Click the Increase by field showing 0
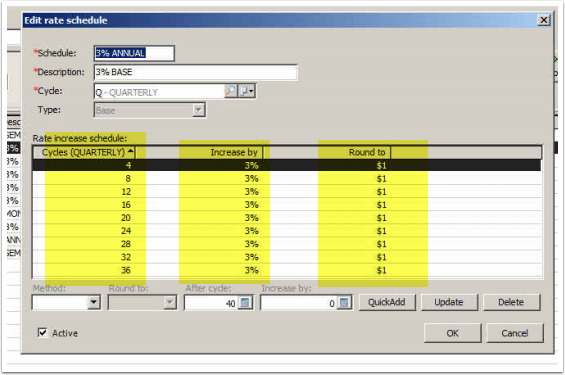Screen dimensions: 565x375 299,303
